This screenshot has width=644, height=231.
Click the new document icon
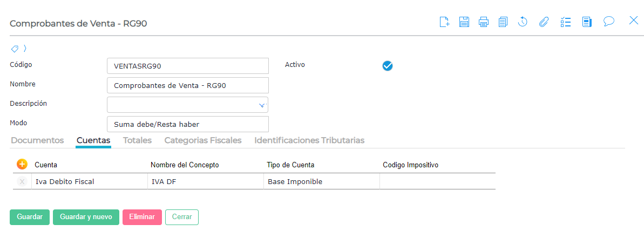tap(444, 22)
